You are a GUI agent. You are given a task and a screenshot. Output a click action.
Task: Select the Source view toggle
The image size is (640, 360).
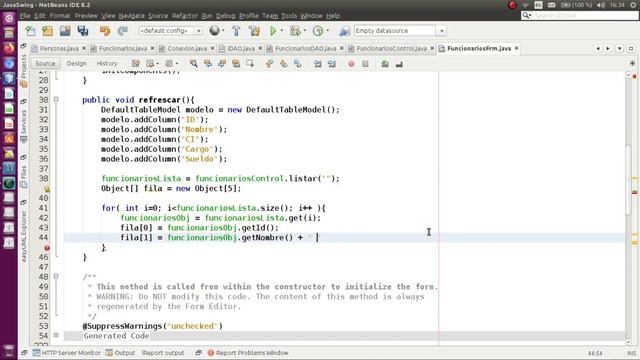tap(45, 64)
